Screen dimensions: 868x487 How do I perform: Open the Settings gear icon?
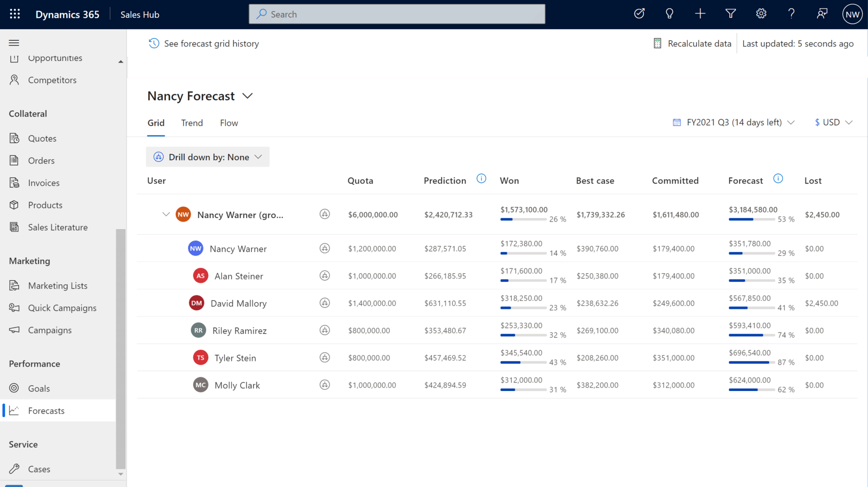(761, 13)
